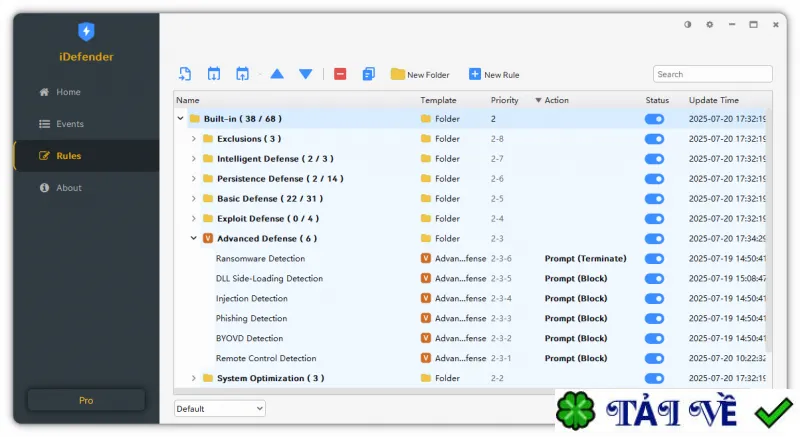Click the iDefender shield logo

[x=86, y=32]
